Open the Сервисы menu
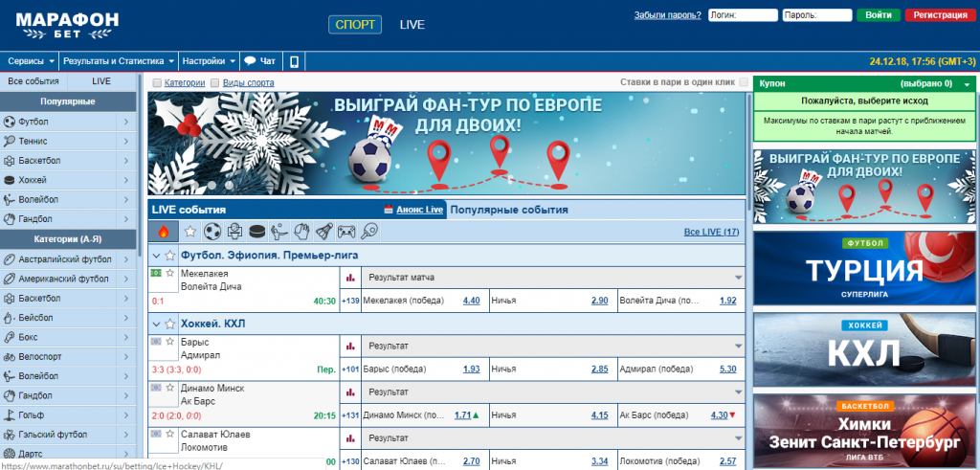 31,61
